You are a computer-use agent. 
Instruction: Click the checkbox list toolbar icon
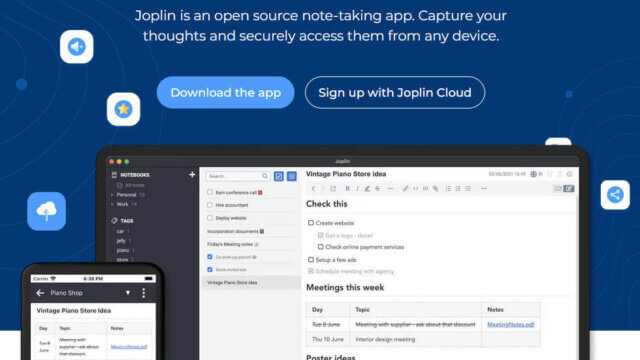[468, 189]
